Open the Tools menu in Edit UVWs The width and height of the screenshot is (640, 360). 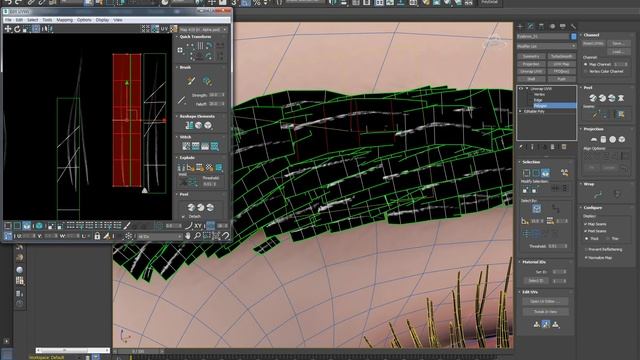(47, 20)
